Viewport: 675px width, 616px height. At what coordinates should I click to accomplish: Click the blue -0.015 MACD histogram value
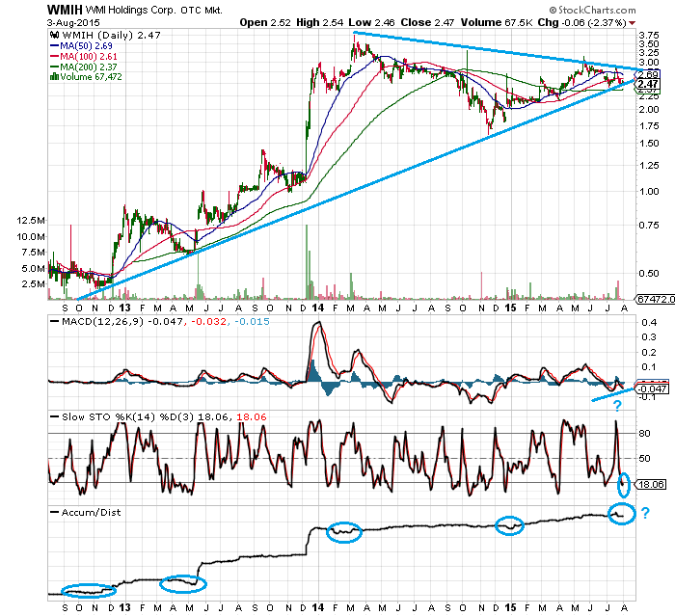(252, 322)
